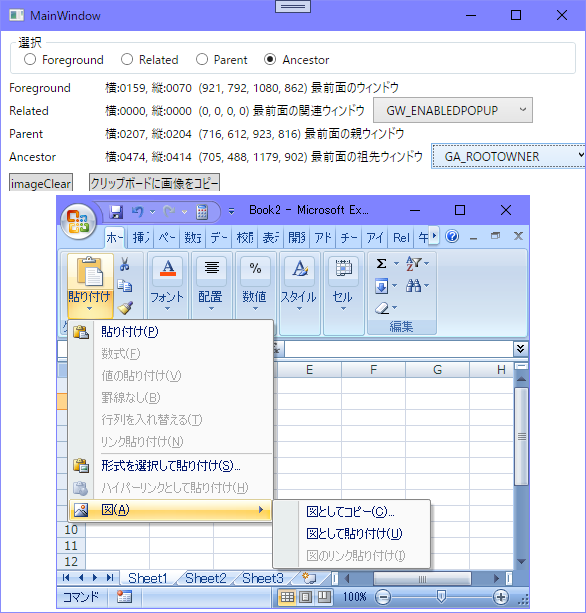The width and height of the screenshot is (586, 613).
Task: Open the Sheet2 worksheet tab
Action: pos(206,578)
